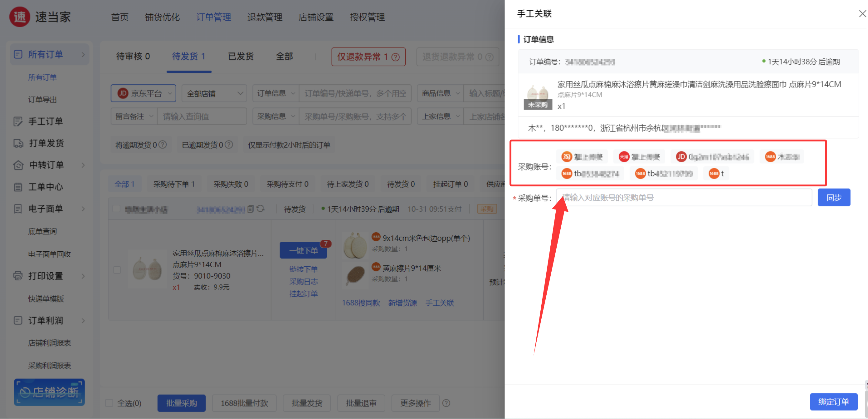Switch to the 已发货 tab

[x=241, y=56]
